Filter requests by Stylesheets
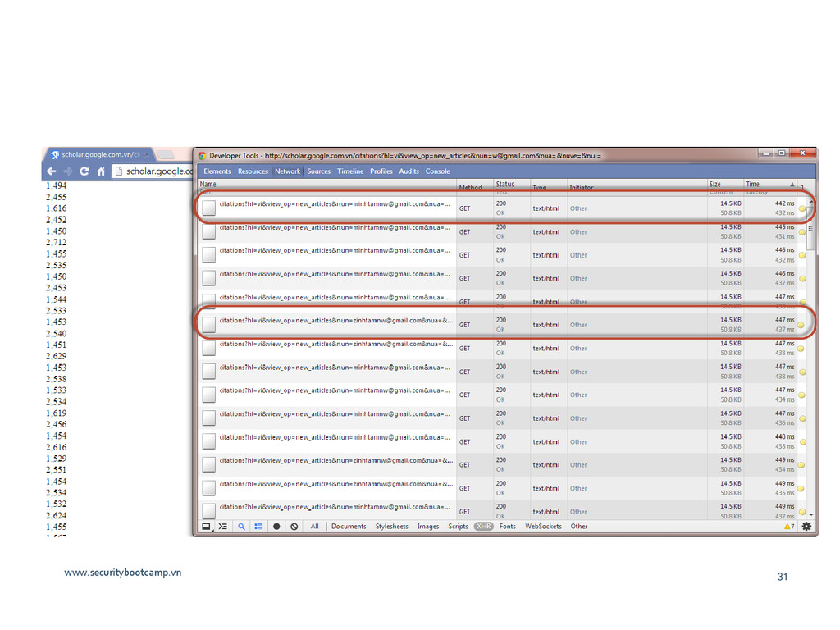This screenshot has width=840, height=630. pos(391,527)
